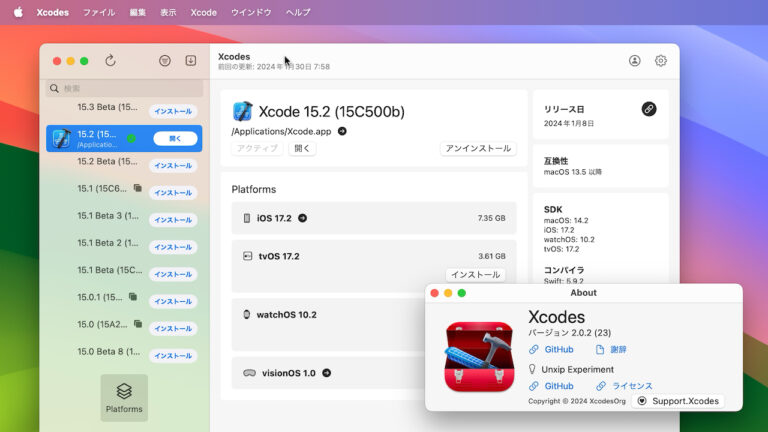
Task: Click the lightbulb icon beside Unxip Experiment
Action: pos(532,369)
